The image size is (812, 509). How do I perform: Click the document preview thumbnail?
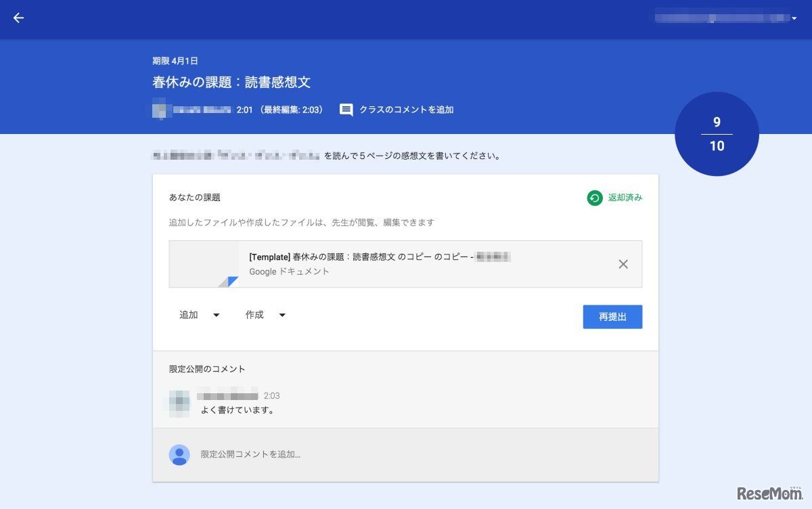click(x=203, y=263)
